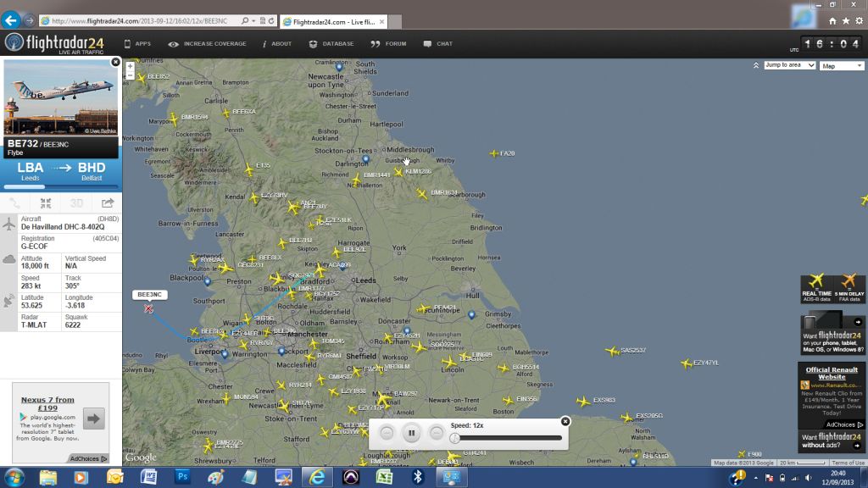The image size is (868, 488).
Task: Decrease playback speed button
Action: click(x=387, y=433)
